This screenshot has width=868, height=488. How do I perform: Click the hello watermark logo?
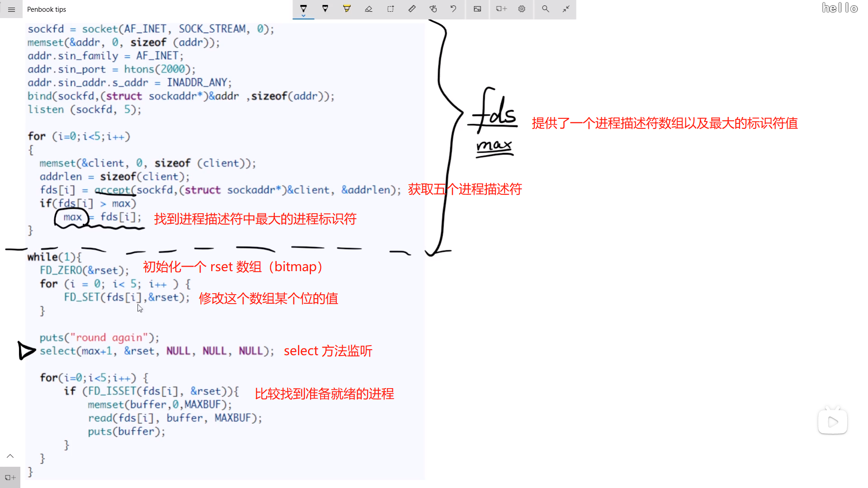[839, 8]
